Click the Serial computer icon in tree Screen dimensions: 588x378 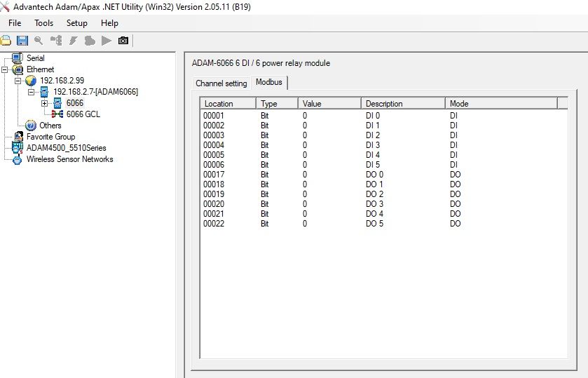(x=18, y=58)
